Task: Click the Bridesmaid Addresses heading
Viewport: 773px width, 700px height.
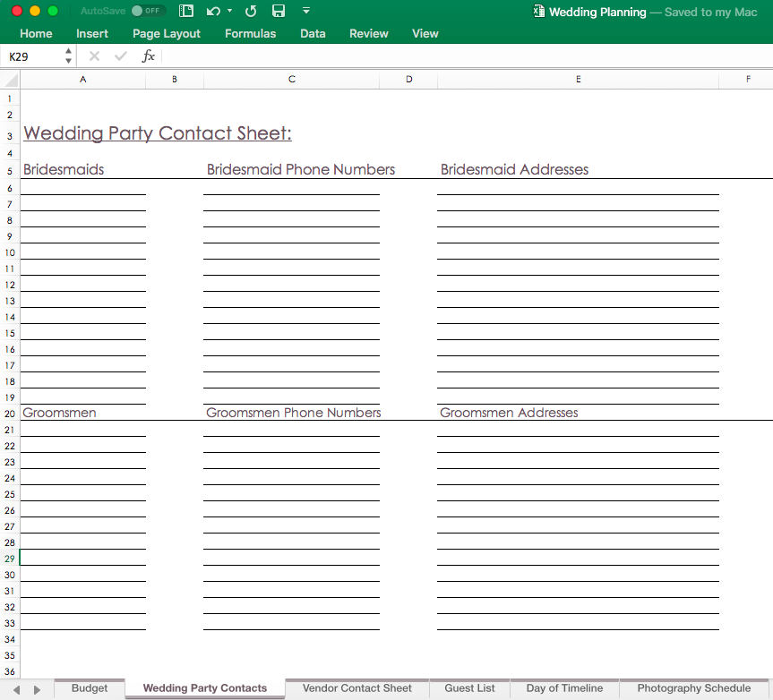Action: (x=514, y=169)
